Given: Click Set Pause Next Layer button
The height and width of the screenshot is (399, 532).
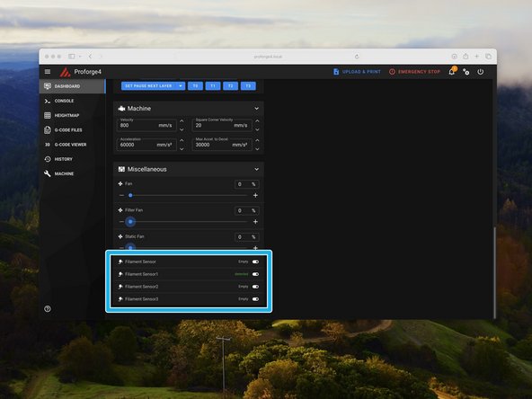Looking at the screenshot, I should pyautogui.click(x=149, y=86).
